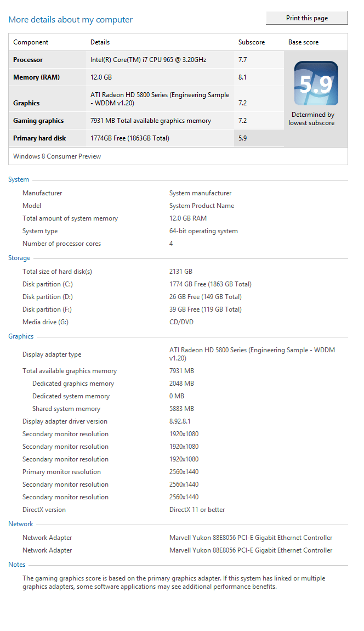Click the More details about my computer title
This screenshot has height=631, width=364.
pyautogui.click(x=70, y=20)
